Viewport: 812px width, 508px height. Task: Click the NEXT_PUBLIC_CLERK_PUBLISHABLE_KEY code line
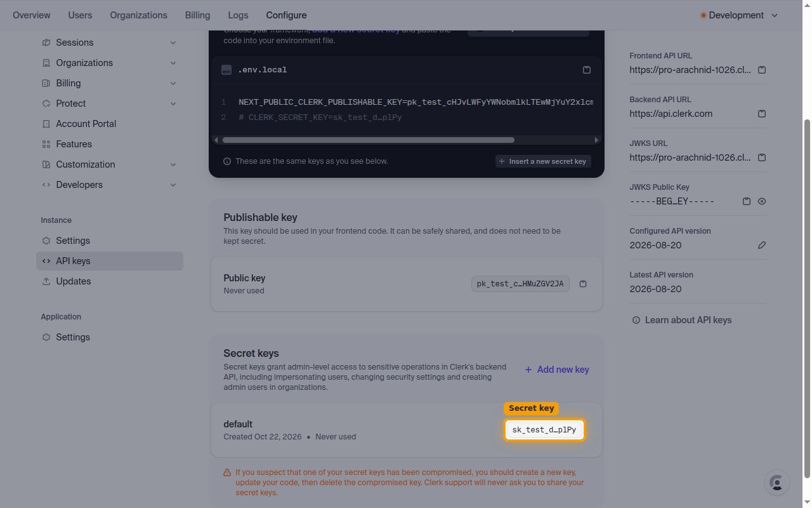coord(416,102)
